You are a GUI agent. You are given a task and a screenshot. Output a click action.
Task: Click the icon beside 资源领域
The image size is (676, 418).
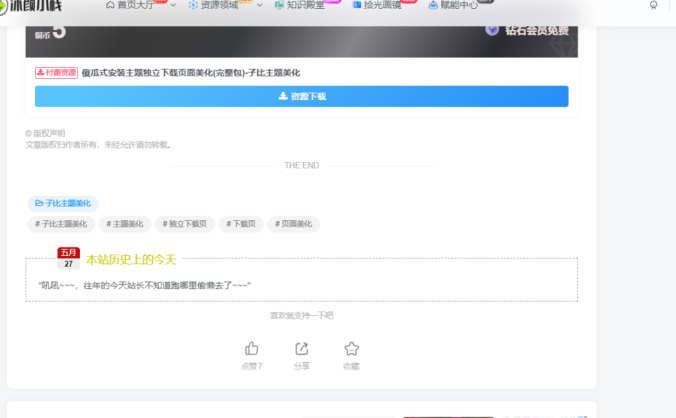(x=193, y=5)
